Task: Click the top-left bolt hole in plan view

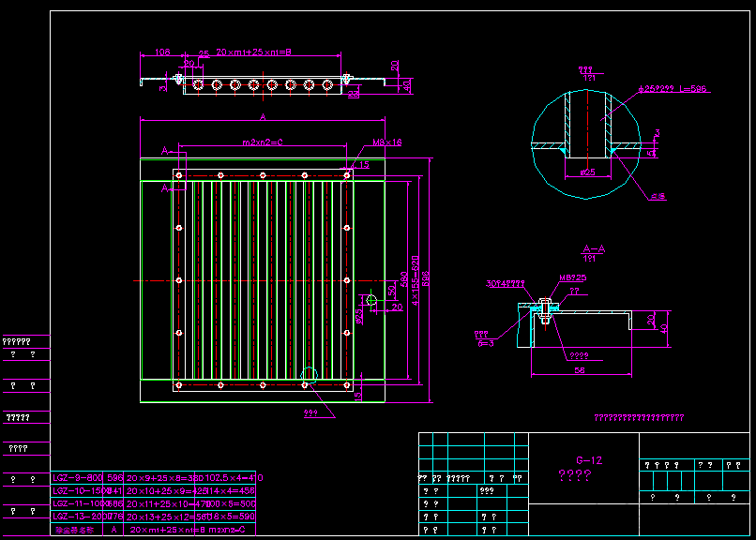Action: point(179,175)
